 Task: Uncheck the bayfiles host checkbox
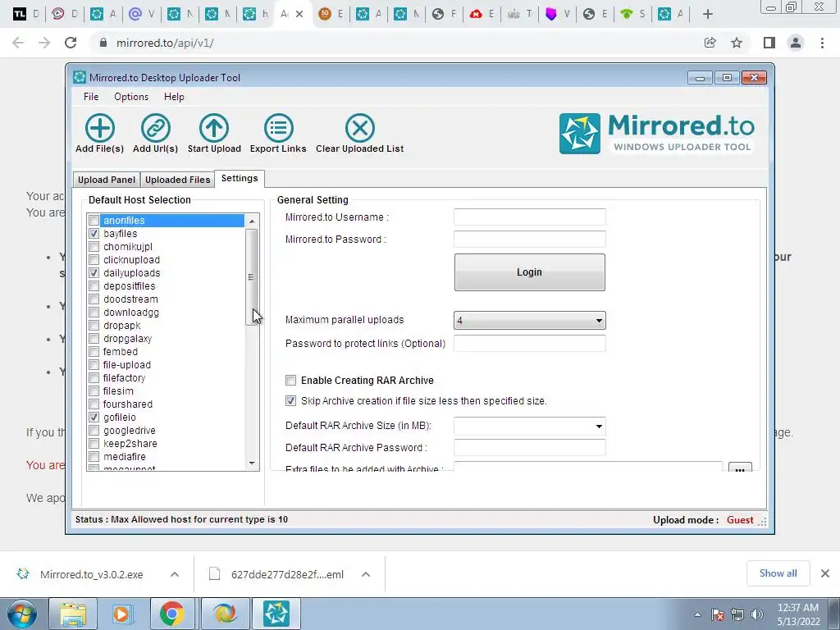coord(94,234)
